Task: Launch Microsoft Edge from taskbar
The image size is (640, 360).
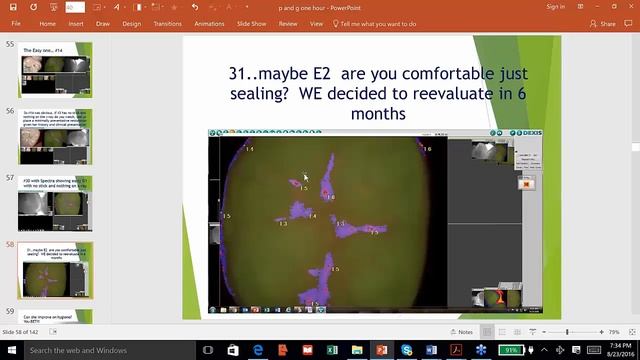Action: pyautogui.click(x=258, y=350)
